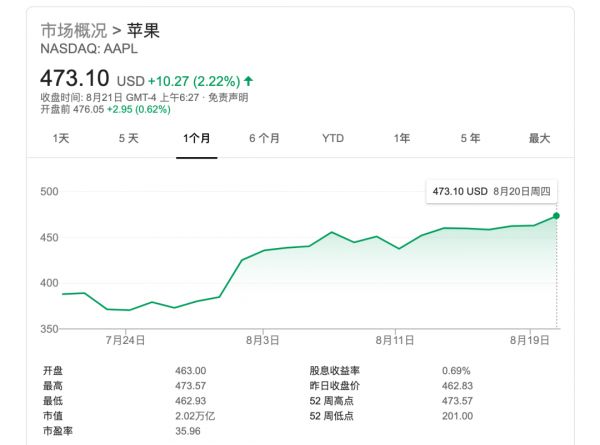600x445 pixels.
Task: Select the 5 天 chart range tab
Action: pyautogui.click(x=129, y=138)
